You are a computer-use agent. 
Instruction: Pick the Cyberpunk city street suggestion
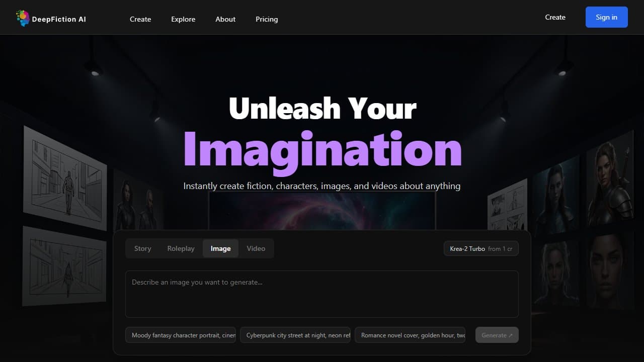pos(295,335)
